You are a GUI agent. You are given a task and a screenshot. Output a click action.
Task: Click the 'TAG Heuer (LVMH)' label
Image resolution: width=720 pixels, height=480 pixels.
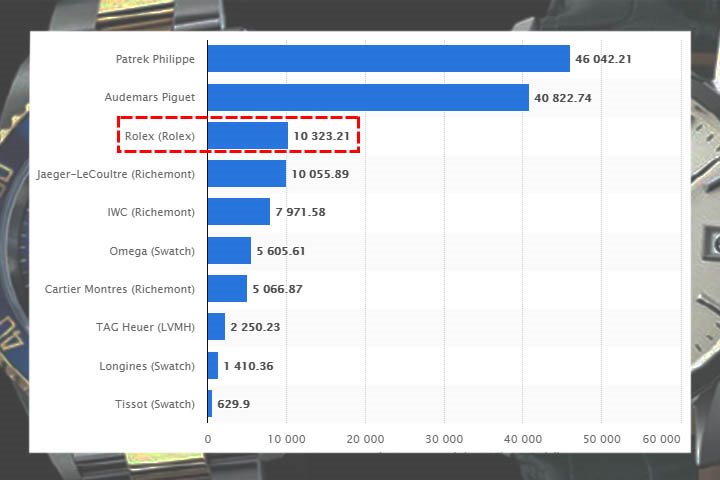click(145, 327)
